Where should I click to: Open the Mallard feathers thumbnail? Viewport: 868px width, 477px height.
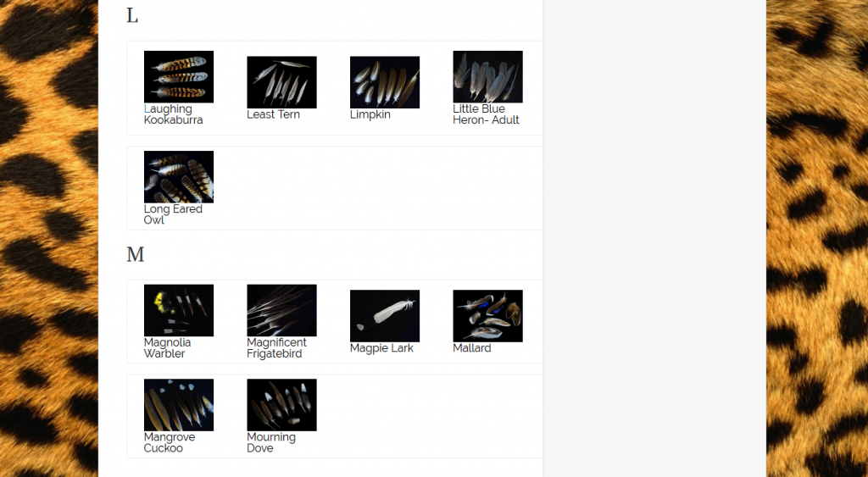pyautogui.click(x=487, y=316)
